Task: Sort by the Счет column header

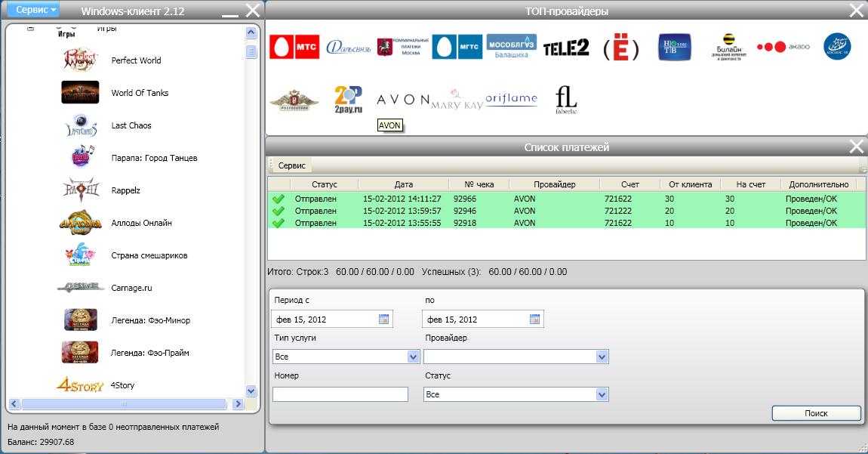Action: point(630,184)
